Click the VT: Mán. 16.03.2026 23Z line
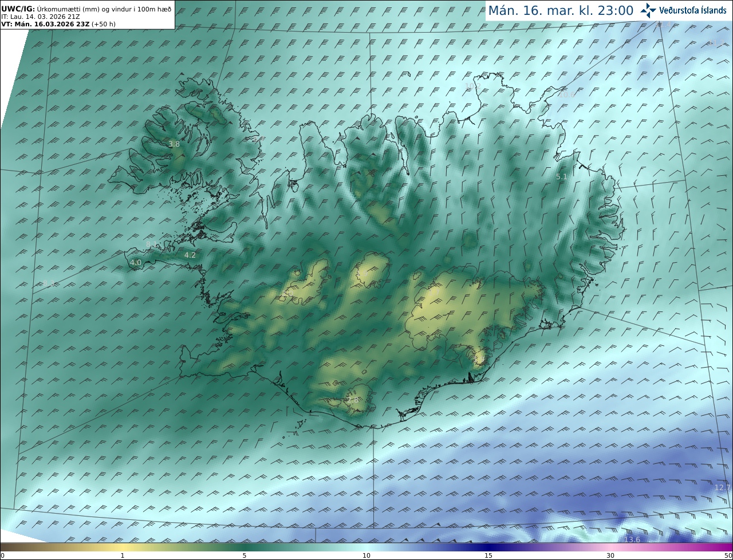 pyautogui.click(x=58, y=24)
